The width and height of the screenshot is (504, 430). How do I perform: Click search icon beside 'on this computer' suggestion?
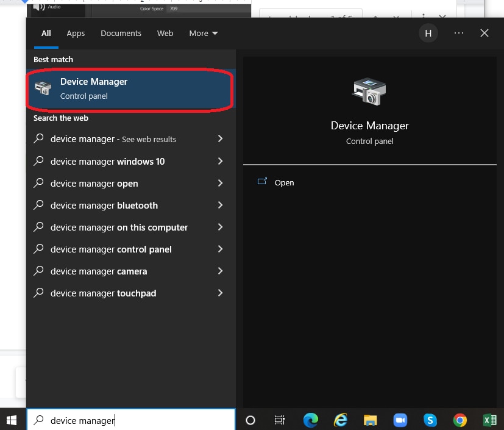(38, 226)
